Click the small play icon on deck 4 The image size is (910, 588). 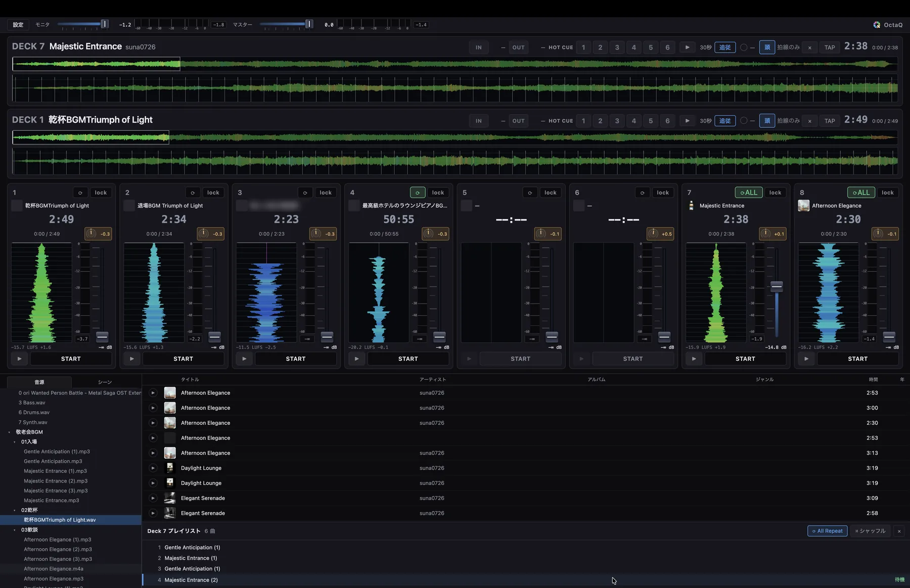point(356,359)
